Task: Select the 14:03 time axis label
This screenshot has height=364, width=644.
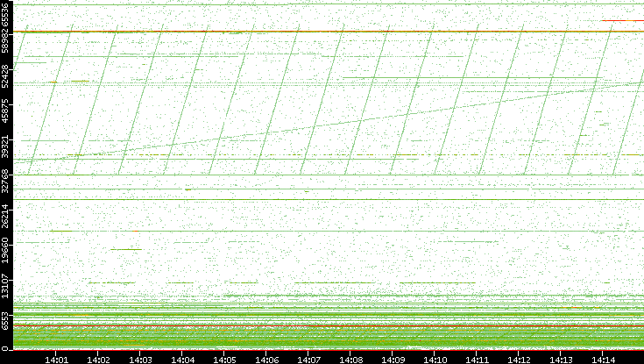Action: 140,360
